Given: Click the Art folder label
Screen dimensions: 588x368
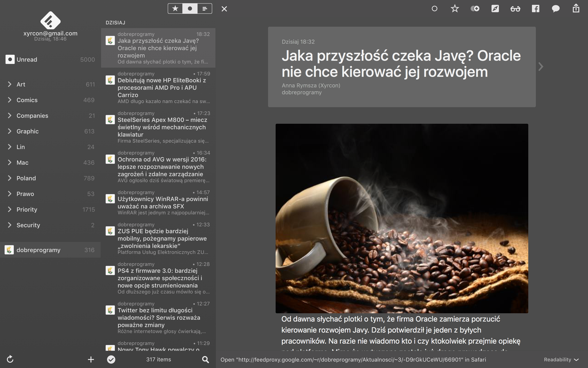Looking at the screenshot, I should point(21,84).
